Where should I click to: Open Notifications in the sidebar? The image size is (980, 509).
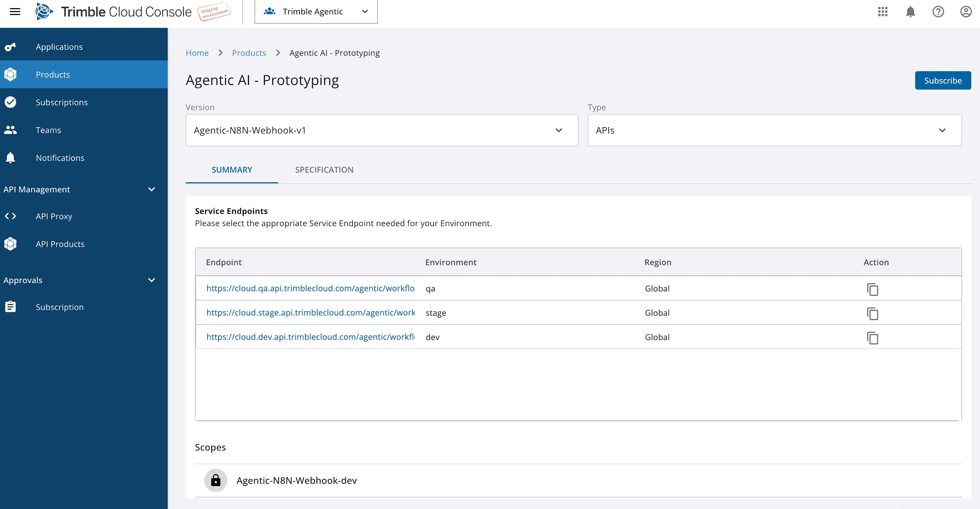click(84, 157)
